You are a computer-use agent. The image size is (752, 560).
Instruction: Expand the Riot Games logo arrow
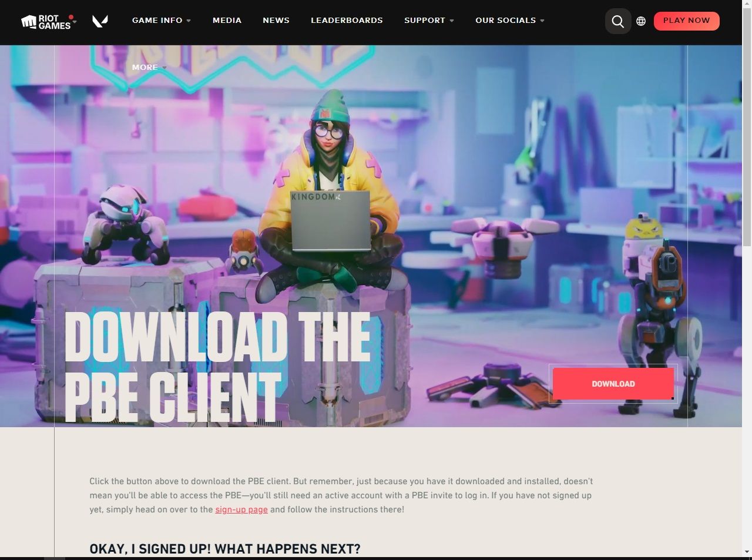click(74, 22)
